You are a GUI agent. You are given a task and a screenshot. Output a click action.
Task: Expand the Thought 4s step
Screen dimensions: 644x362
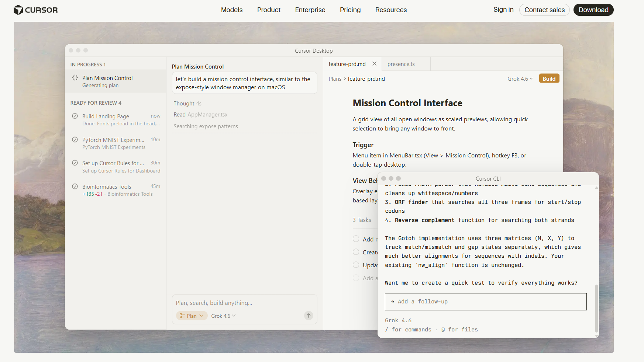click(187, 104)
